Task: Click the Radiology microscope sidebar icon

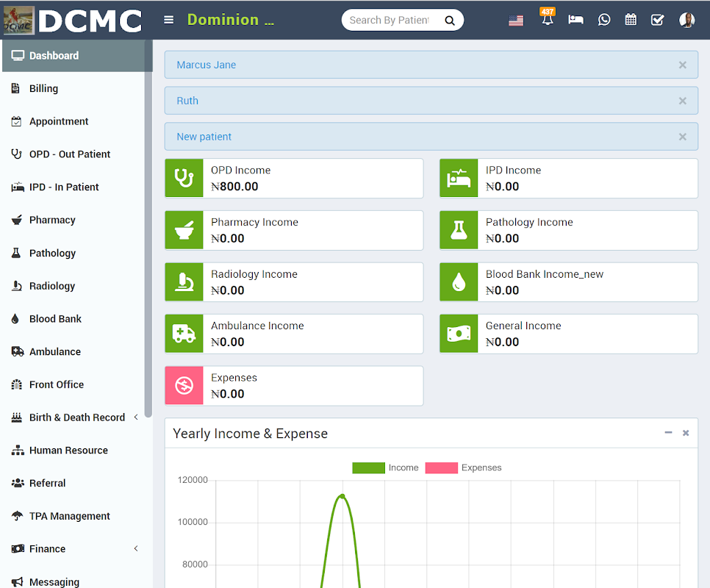Action: [17, 286]
